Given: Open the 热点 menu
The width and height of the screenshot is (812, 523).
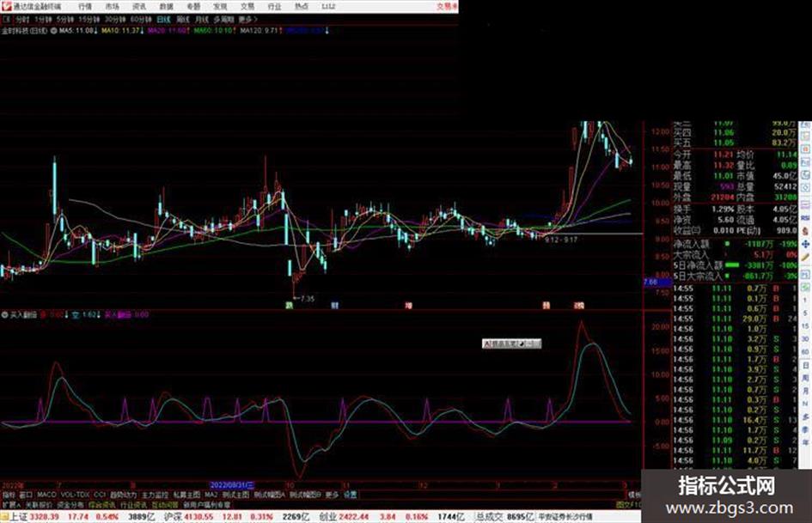Looking at the screenshot, I should tap(301, 6).
